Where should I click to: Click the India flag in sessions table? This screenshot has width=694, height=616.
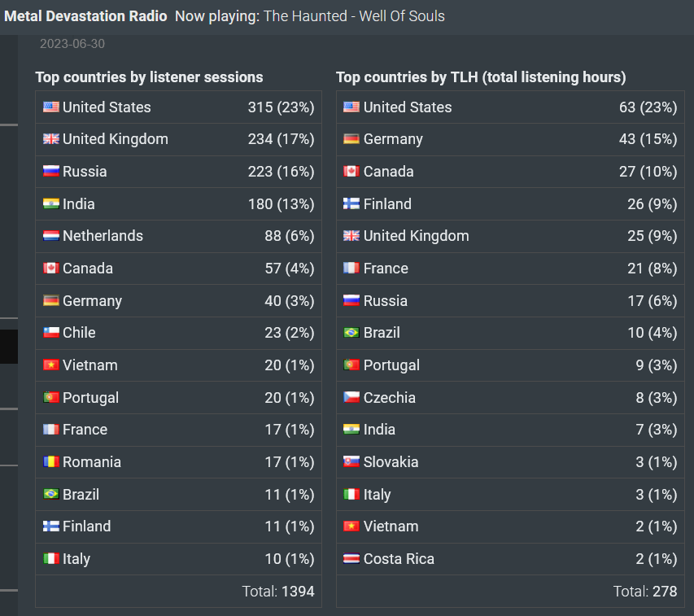[51, 203]
